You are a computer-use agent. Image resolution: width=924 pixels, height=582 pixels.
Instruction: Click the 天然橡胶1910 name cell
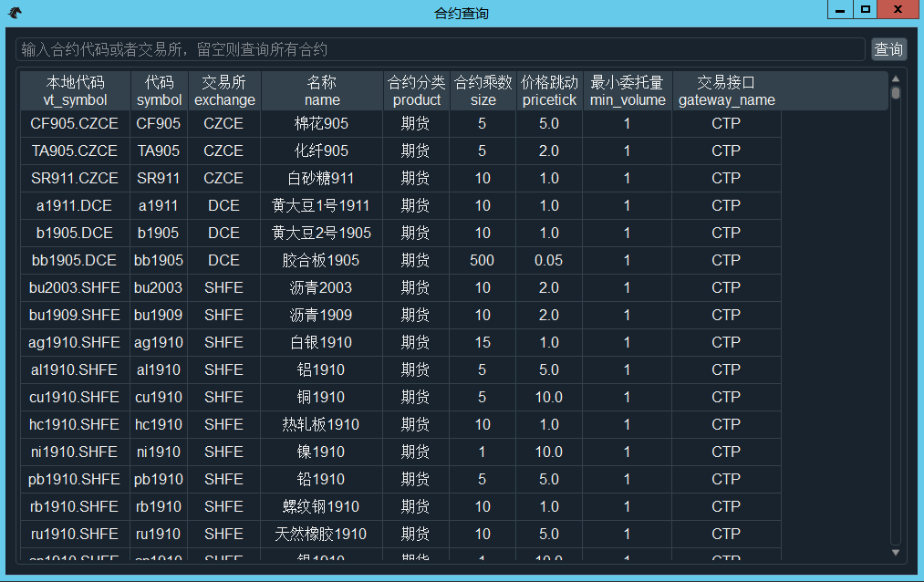tap(321, 534)
